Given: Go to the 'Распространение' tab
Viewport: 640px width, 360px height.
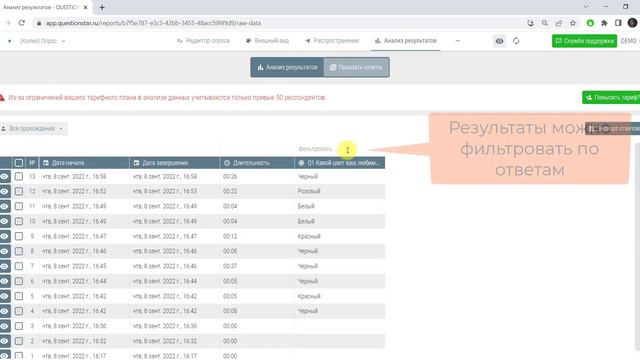Looking at the screenshot, I should click(332, 41).
